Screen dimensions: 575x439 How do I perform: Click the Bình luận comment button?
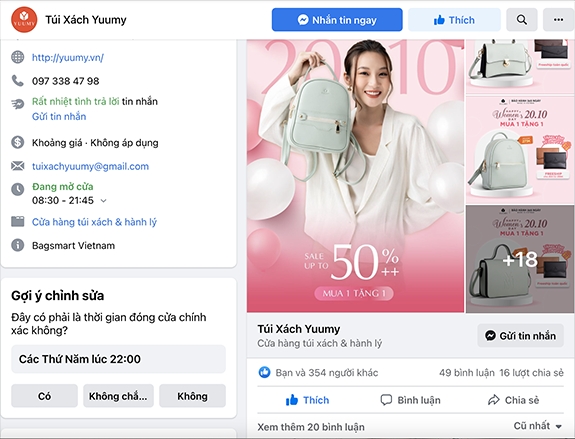click(x=410, y=400)
